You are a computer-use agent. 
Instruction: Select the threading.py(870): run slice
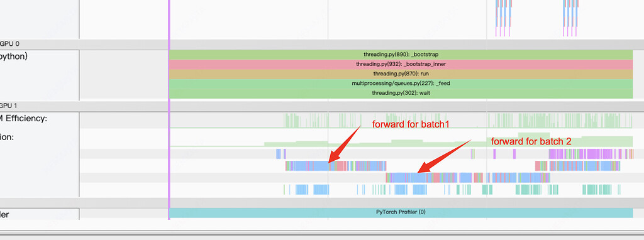click(401, 74)
